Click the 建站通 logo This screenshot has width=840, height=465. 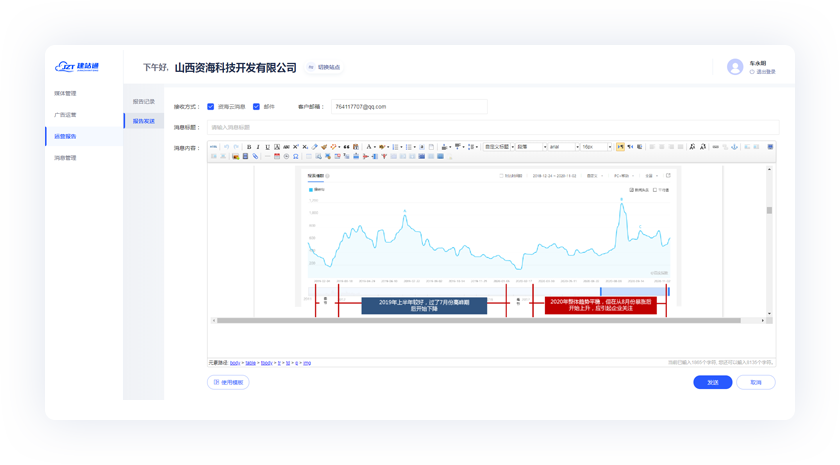[77, 67]
